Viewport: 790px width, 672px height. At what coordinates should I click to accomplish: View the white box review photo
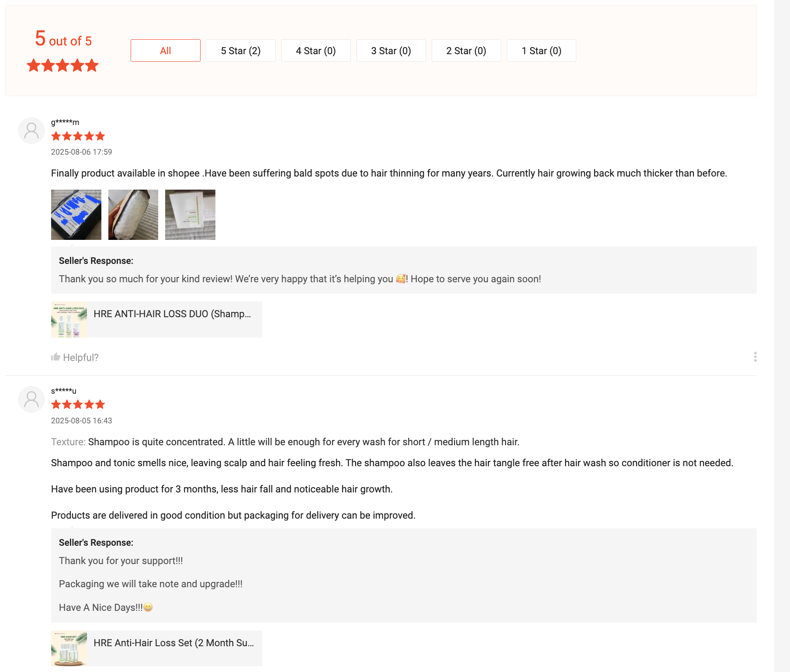190,215
